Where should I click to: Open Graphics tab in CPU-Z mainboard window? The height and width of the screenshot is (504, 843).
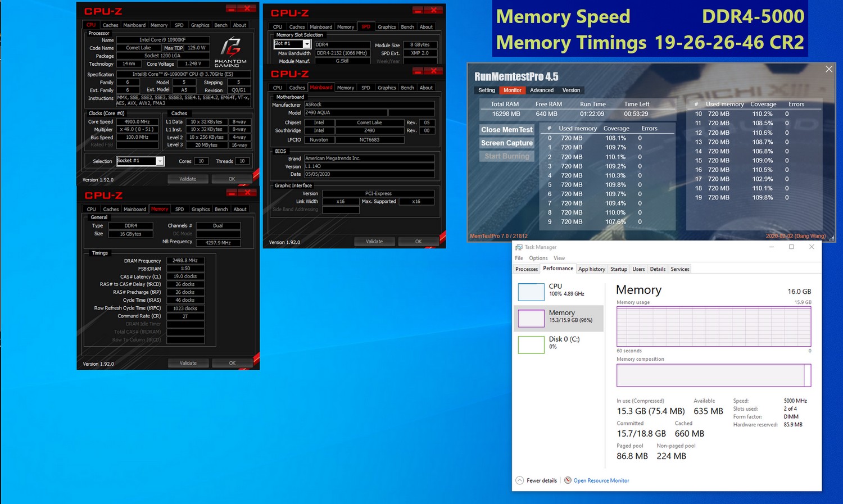(x=387, y=88)
